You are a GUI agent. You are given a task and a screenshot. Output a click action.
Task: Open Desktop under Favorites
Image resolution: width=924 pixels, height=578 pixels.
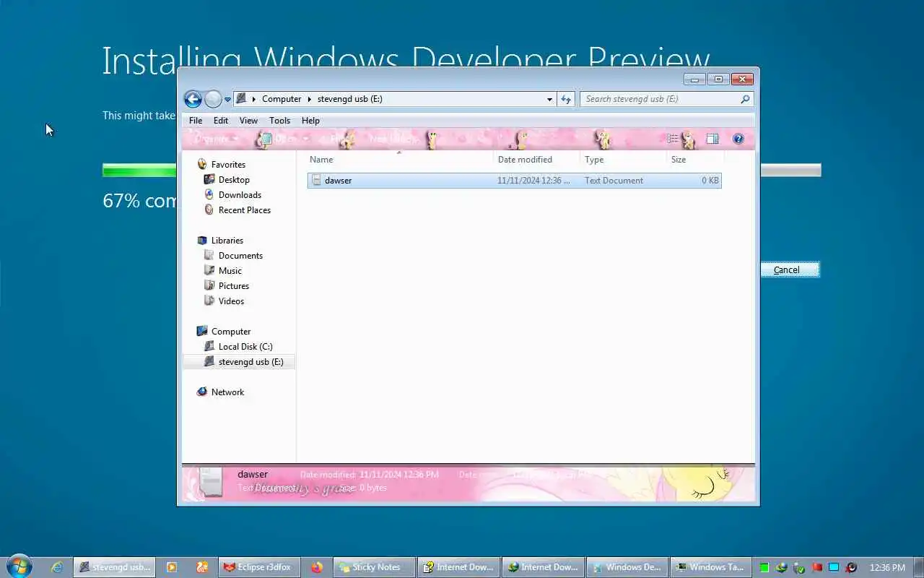point(234,180)
